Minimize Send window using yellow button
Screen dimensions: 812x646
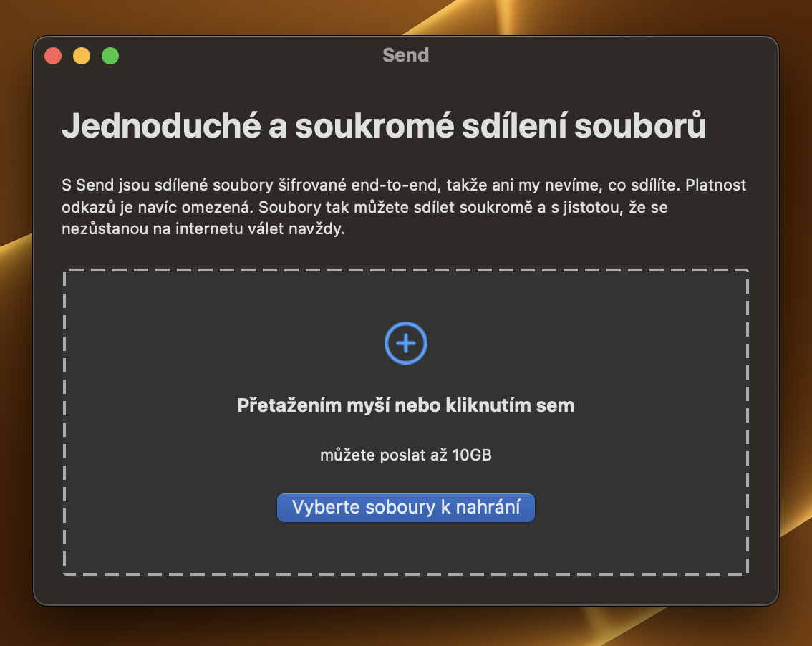pyautogui.click(x=82, y=55)
